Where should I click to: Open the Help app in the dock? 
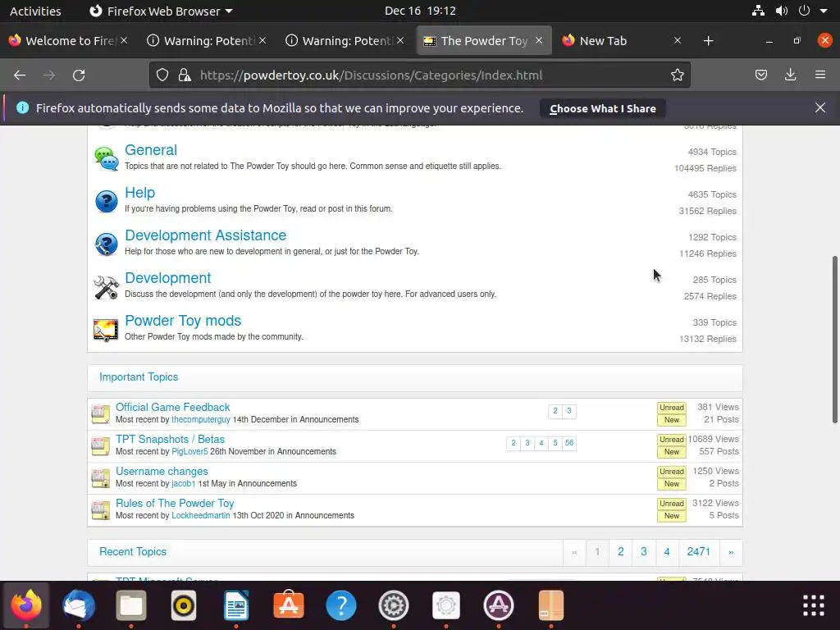(x=341, y=605)
